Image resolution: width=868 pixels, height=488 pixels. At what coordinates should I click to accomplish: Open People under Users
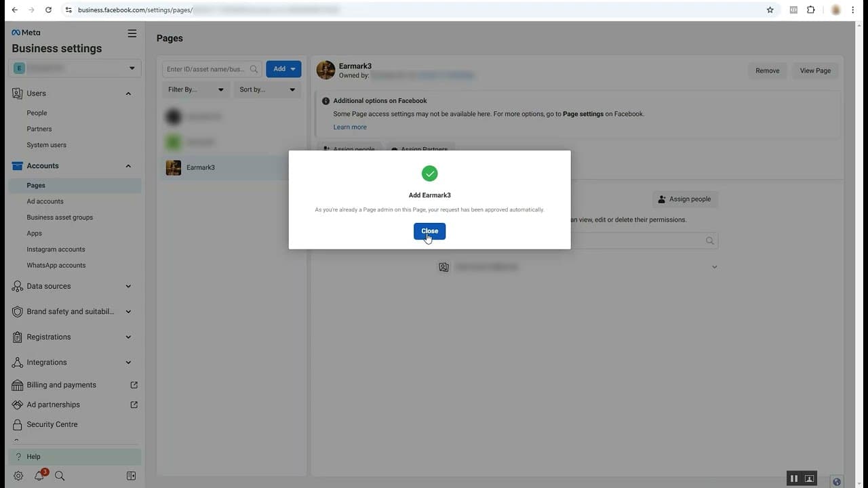point(37,113)
